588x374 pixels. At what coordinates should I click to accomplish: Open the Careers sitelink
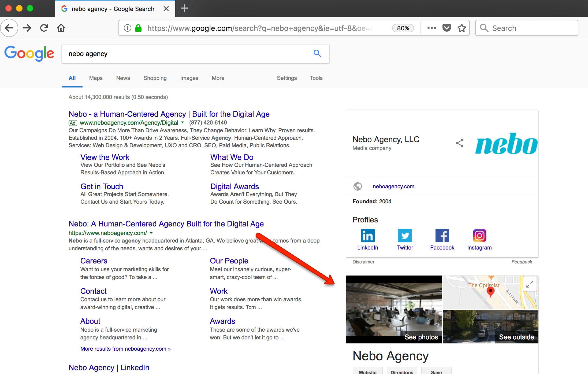[94, 261]
